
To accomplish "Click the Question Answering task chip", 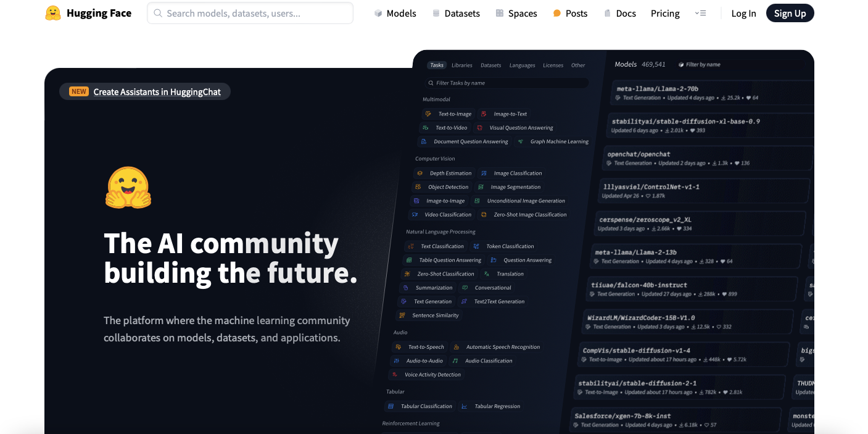I will 522,260.
